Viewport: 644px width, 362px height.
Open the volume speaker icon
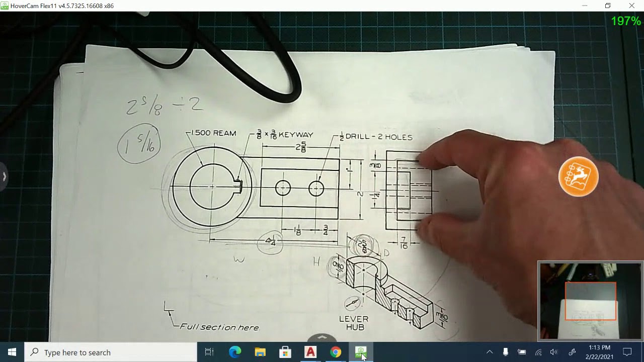[x=554, y=352]
